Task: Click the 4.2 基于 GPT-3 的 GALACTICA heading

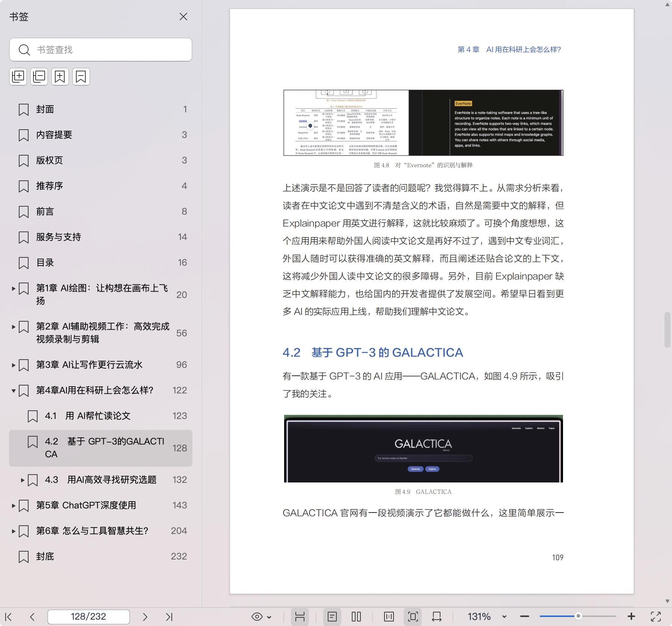Action: point(373,352)
